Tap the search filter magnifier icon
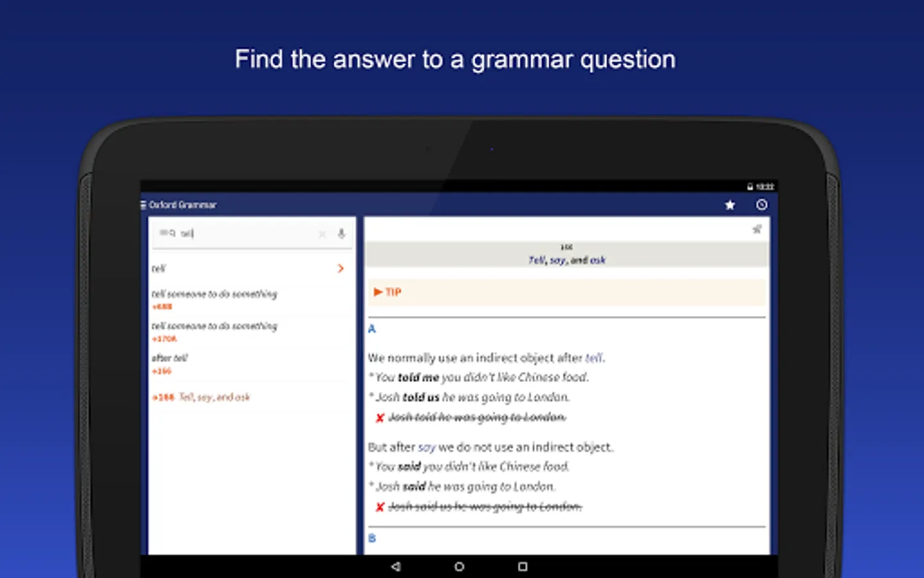This screenshot has width=924, height=578. [x=167, y=233]
